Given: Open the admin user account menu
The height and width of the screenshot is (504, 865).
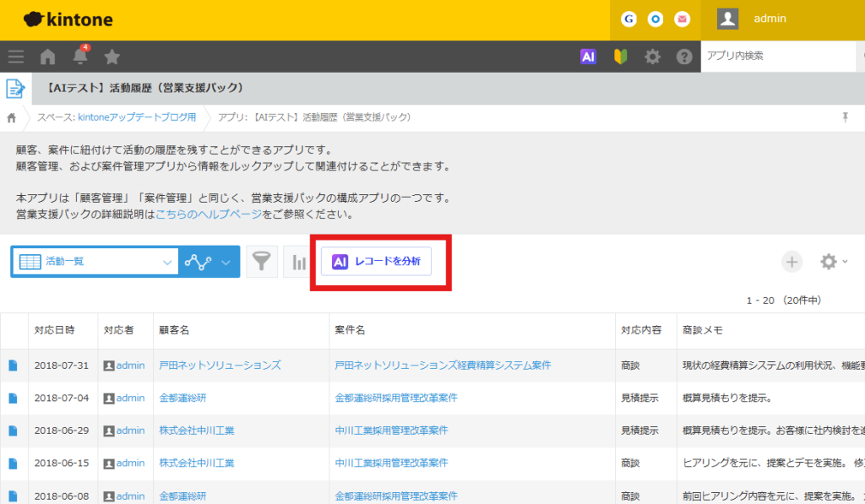Looking at the screenshot, I should (769, 19).
